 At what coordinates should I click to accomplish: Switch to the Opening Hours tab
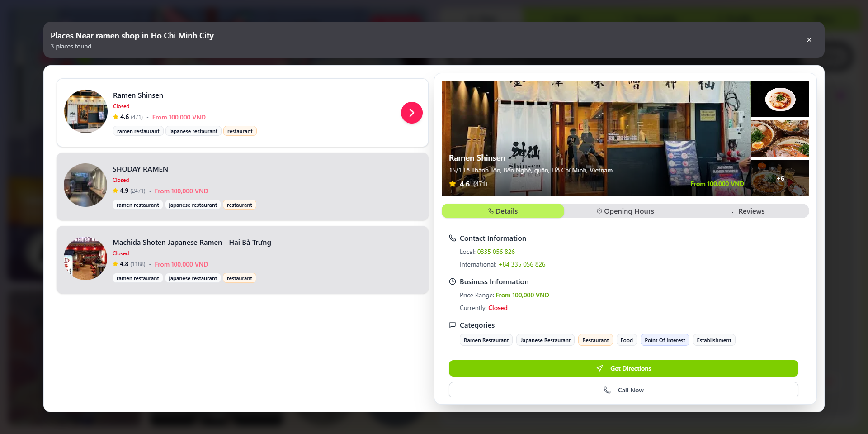625,211
